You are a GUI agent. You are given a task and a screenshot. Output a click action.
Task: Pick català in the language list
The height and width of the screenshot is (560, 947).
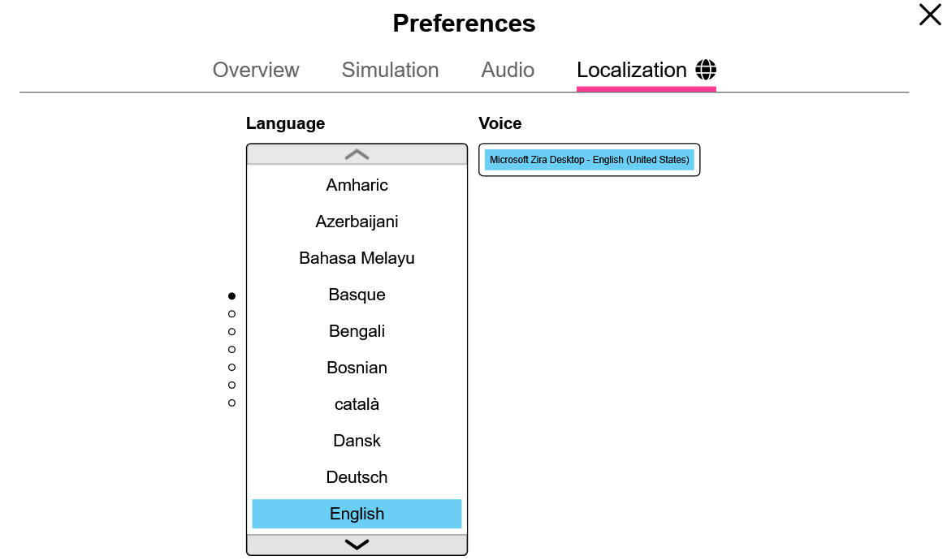(357, 403)
